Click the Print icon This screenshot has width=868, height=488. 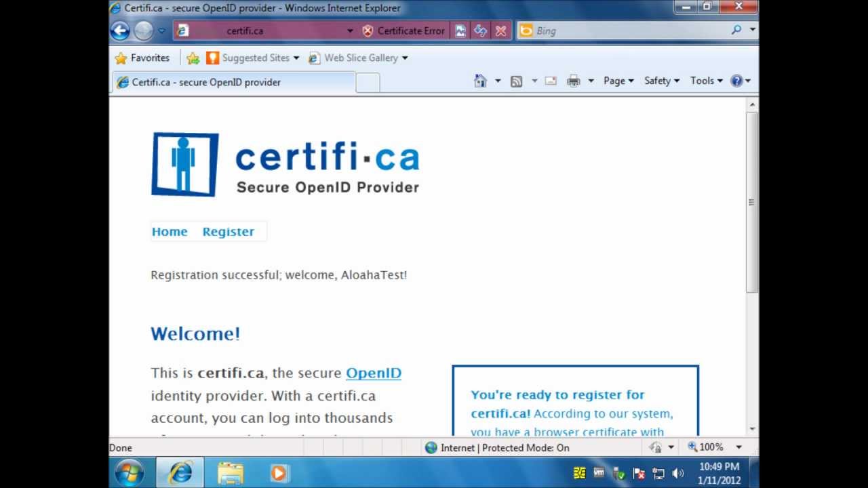(573, 81)
